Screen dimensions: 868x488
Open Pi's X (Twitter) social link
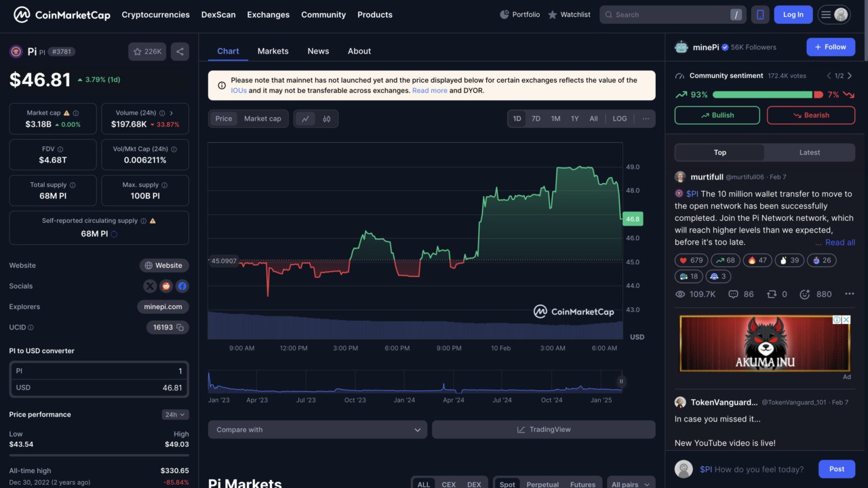[150, 286]
